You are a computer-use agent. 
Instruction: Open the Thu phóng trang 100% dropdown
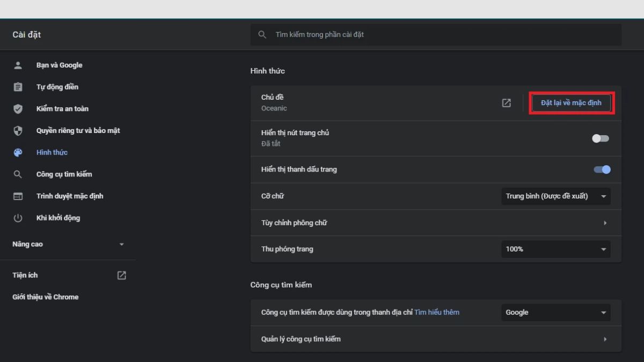click(x=555, y=249)
